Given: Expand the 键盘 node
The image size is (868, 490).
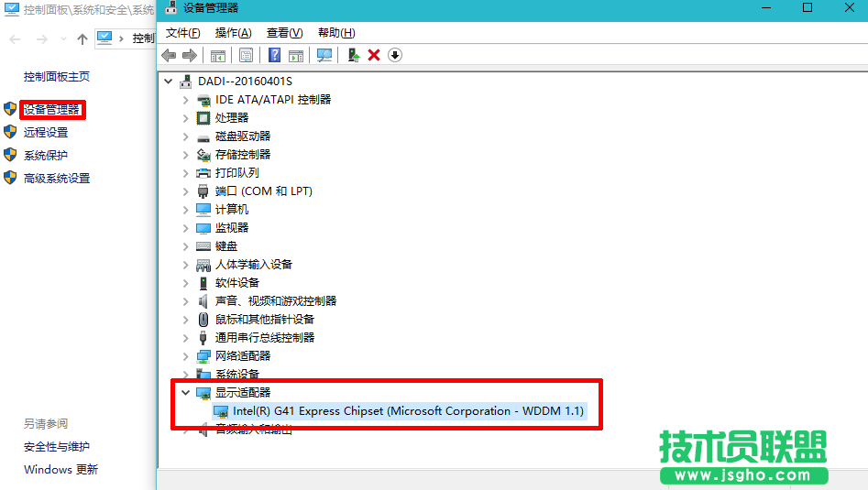Looking at the screenshot, I should pyautogui.click(x=185, y=246).
